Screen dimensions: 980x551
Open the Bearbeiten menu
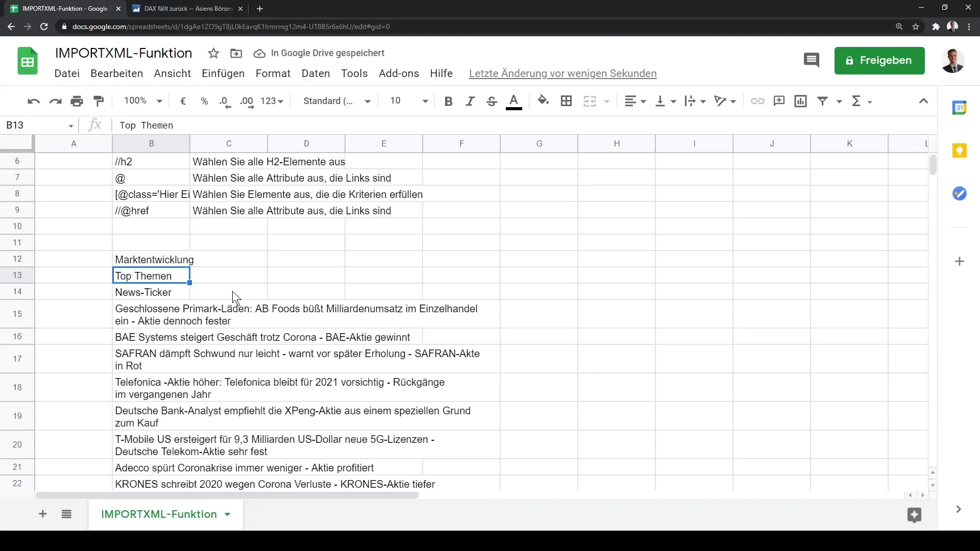117,73
